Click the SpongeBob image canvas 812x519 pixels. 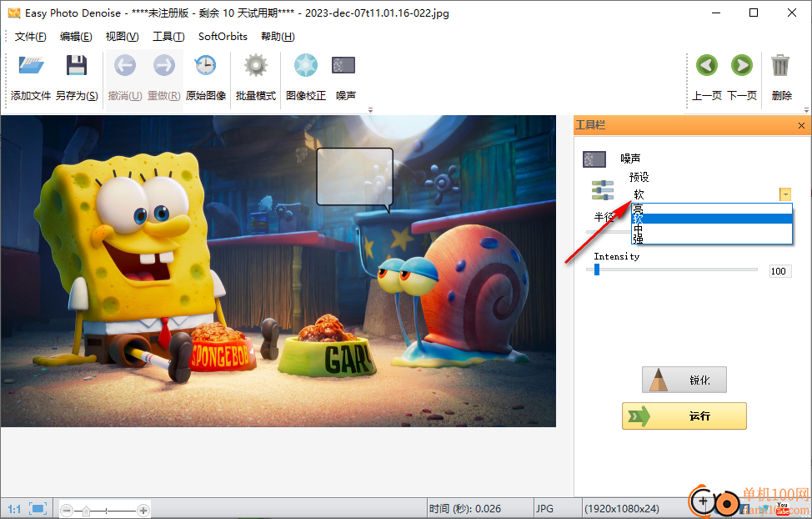tap(278, 271)
